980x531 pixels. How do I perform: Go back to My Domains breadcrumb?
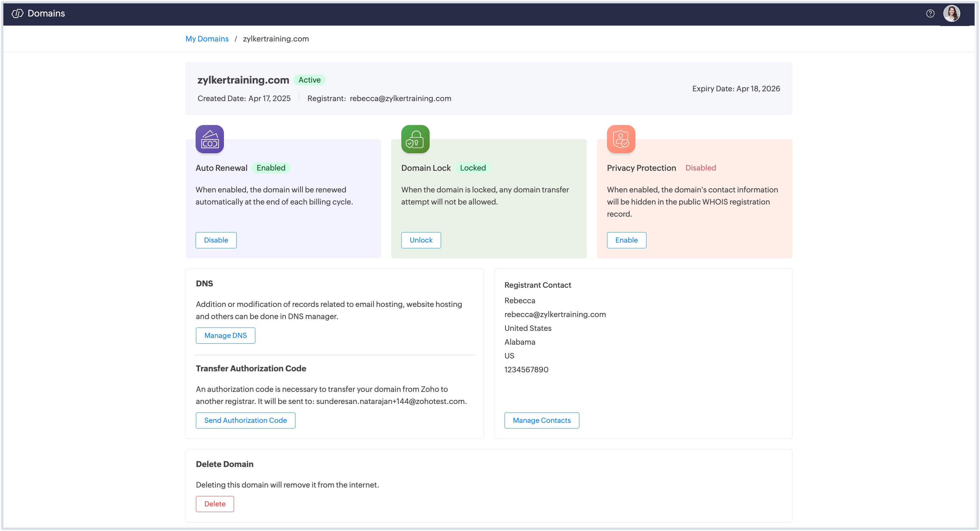pos(207,39)
